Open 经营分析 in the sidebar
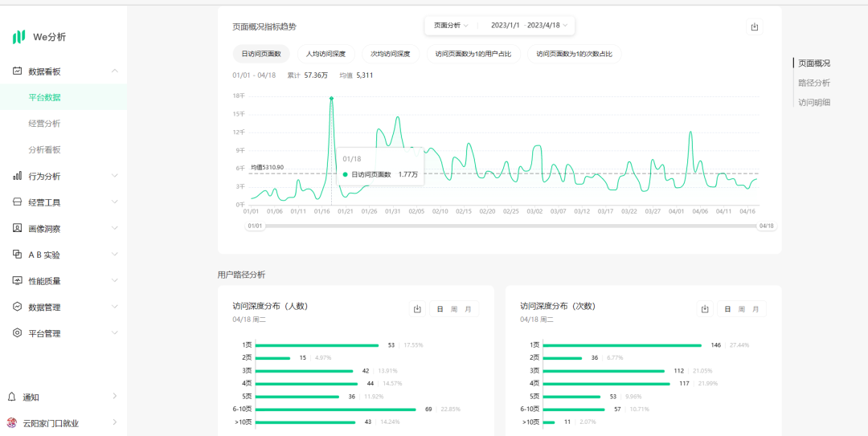Screen dimensions: 868x436 [44, 124]
